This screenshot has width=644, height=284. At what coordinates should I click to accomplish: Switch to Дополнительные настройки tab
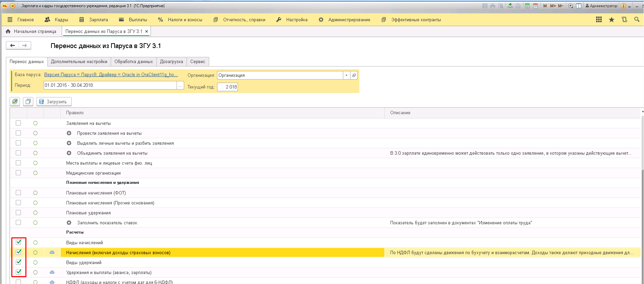[x=79, y=62]
